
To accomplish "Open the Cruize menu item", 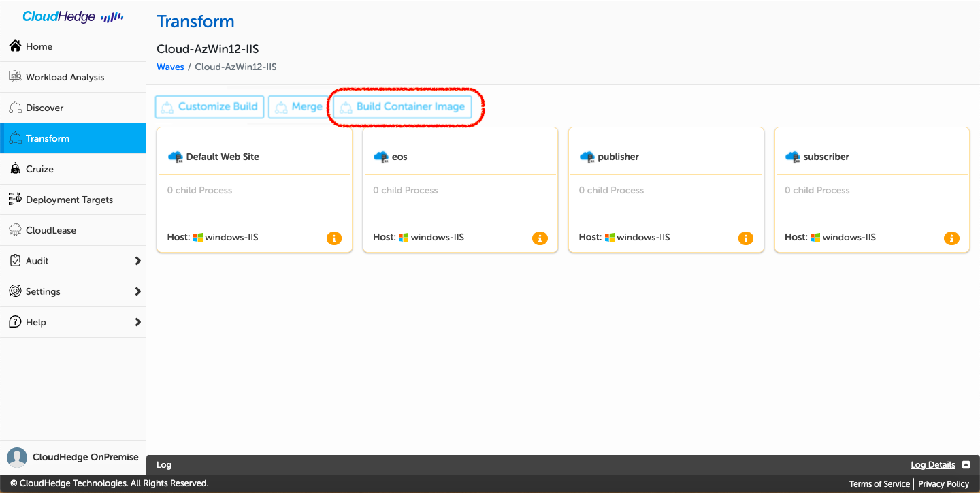I will 39,169.
